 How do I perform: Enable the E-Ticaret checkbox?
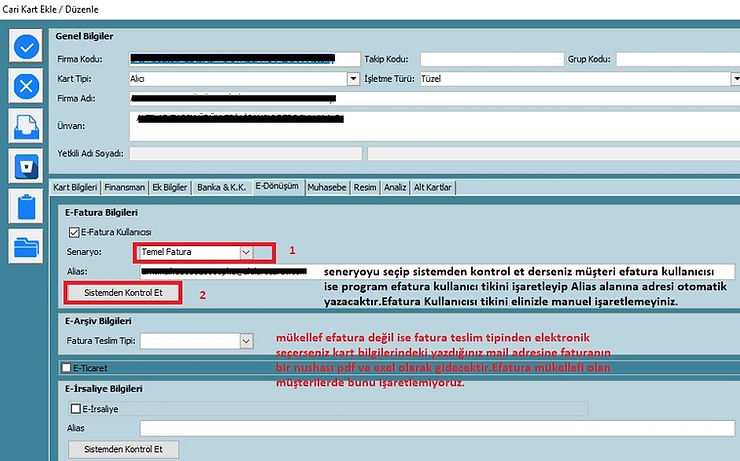[x=66, y=369]
